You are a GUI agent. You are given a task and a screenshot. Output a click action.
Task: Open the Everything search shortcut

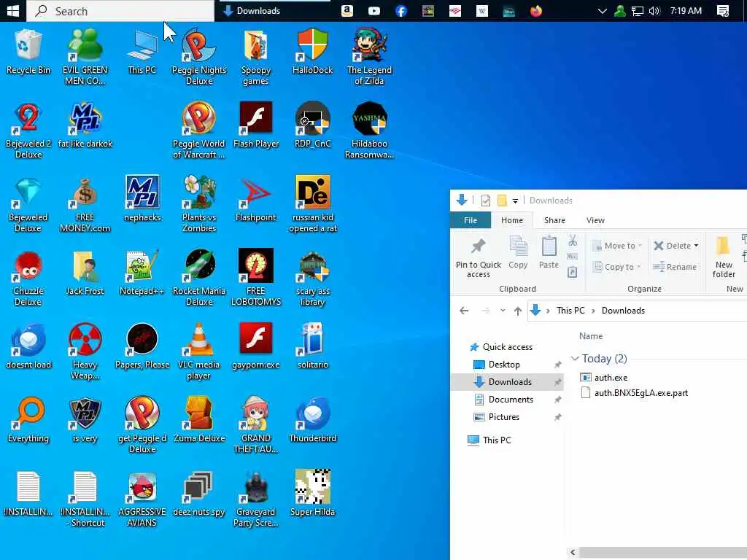point(28,420)
